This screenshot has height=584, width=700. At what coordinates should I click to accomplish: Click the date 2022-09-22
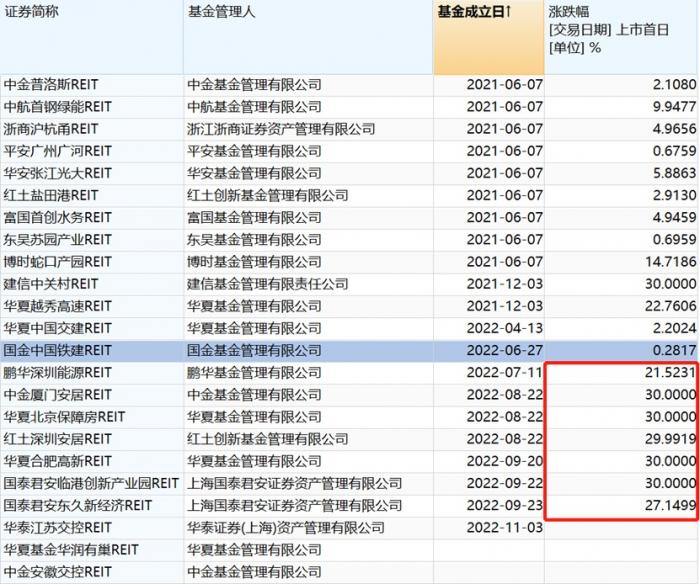click(505, 484)
